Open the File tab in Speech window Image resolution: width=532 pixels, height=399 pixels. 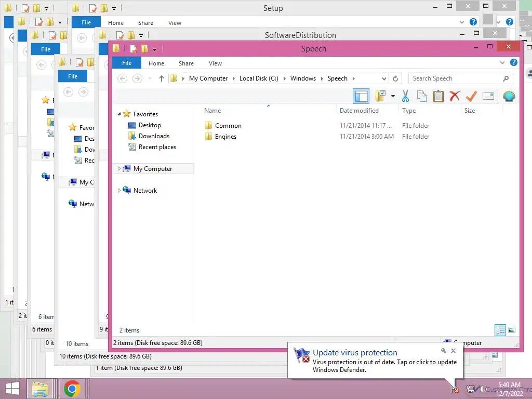127,63
